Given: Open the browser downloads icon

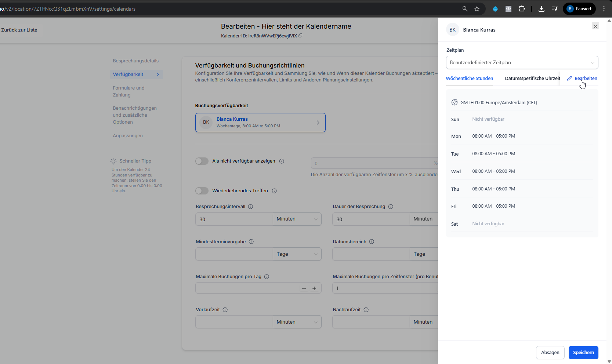Looking at the screenshot, I should pos(541,9).
